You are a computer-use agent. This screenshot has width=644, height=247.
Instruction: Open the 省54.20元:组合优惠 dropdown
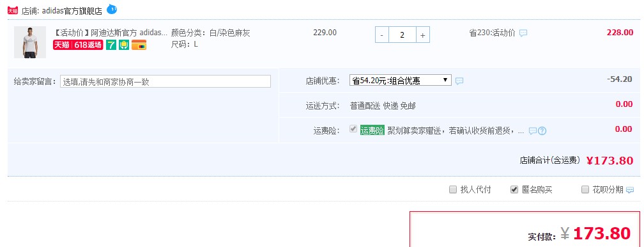pyautogui.click(x=400, y=80)
